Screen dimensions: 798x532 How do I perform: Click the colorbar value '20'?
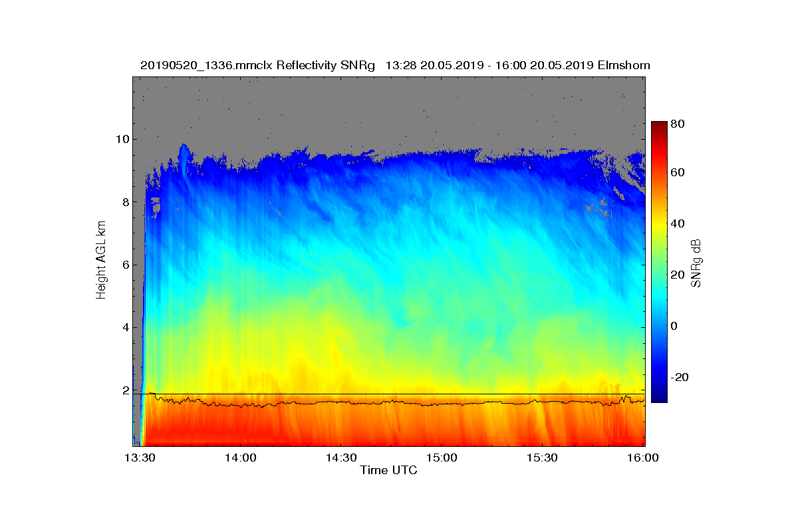click(x=678, y=275)
